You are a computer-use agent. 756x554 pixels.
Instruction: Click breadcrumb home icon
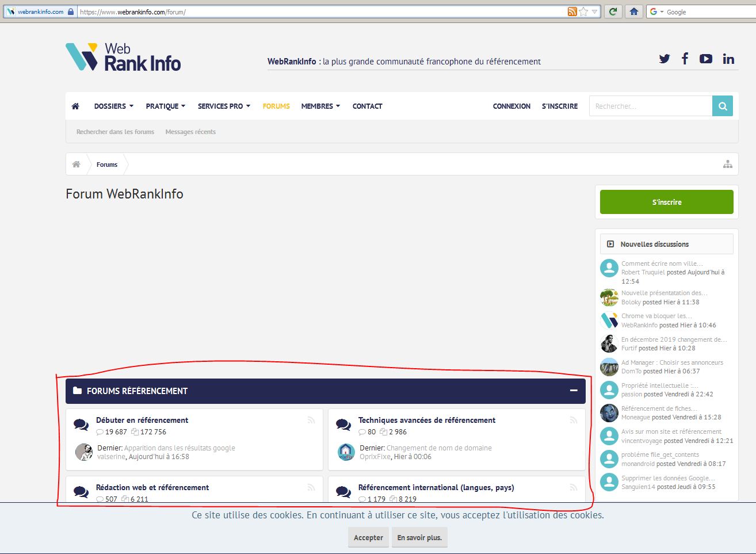(x=76, y=164)
